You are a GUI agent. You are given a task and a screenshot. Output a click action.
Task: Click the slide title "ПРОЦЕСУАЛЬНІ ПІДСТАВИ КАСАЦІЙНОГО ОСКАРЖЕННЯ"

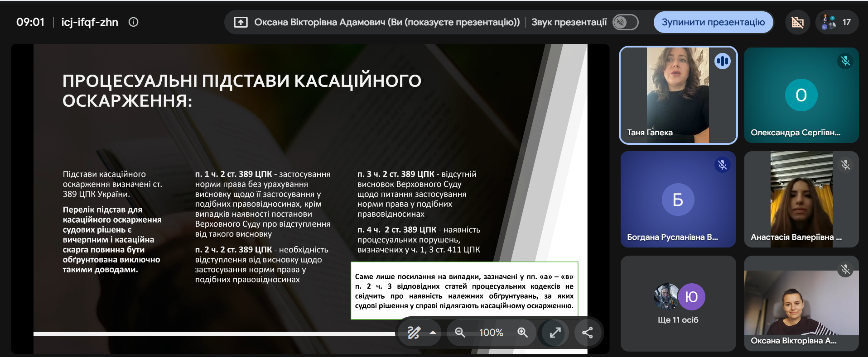(242, 90)
